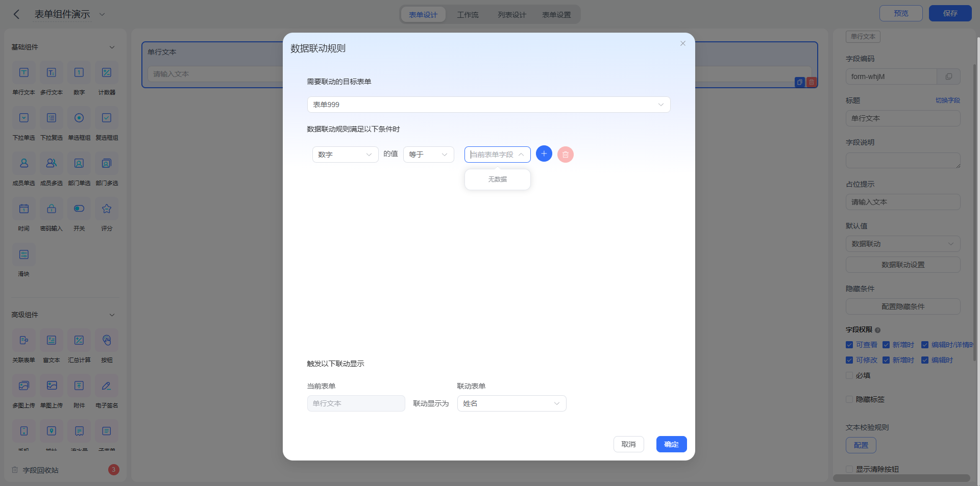This screenshot has height=486, width=980.
Task: Close the 数据联动规则 dialog
Action: point(682,43)
